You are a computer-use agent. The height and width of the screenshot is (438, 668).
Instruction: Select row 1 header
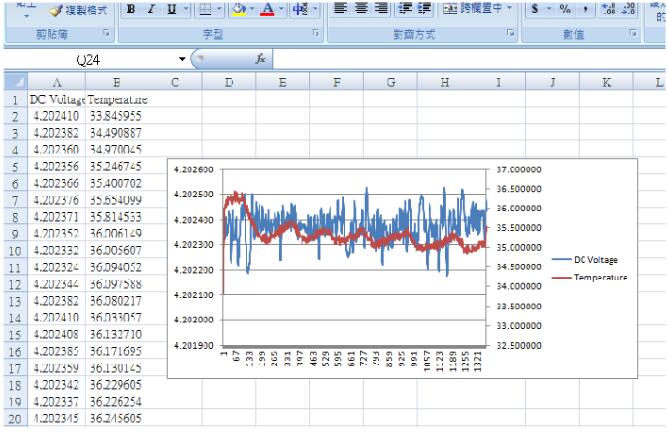click(16, 100)
